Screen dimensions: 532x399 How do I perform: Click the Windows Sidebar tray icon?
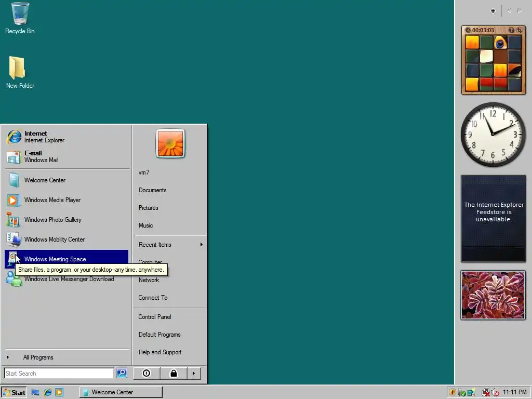pos(471,393)
